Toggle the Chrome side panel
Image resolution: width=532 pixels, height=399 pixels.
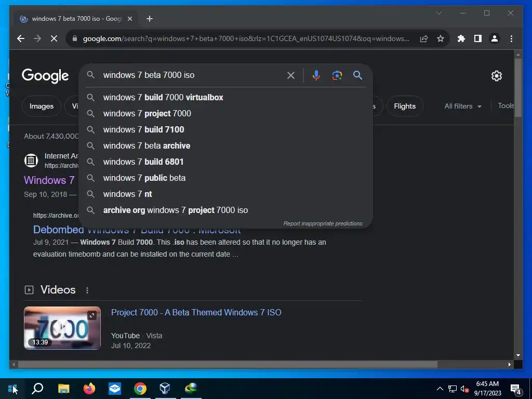point(478,38)
